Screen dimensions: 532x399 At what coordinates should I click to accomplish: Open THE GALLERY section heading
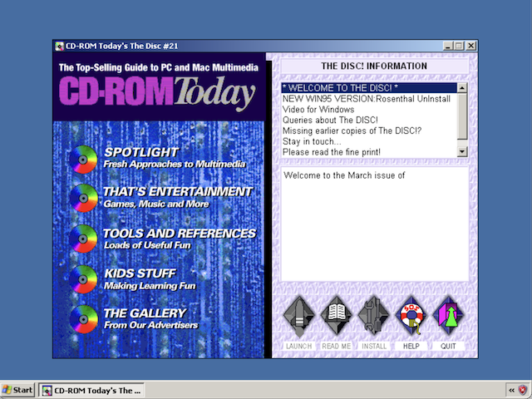[x=145, y=313]
